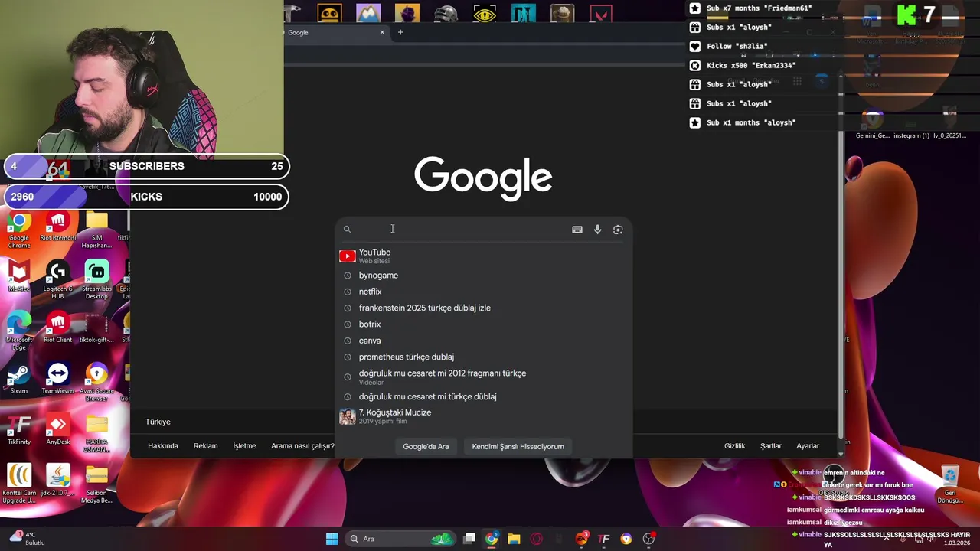Open Avast Secure Browser from taskbar
The height and width of the screenshot is (551, 980).
626,539
